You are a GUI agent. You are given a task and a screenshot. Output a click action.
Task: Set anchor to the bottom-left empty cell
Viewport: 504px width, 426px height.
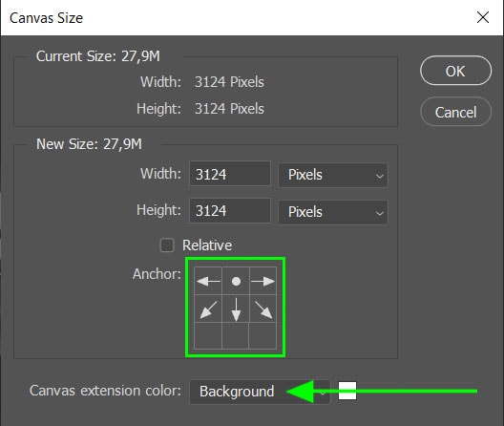208,335
